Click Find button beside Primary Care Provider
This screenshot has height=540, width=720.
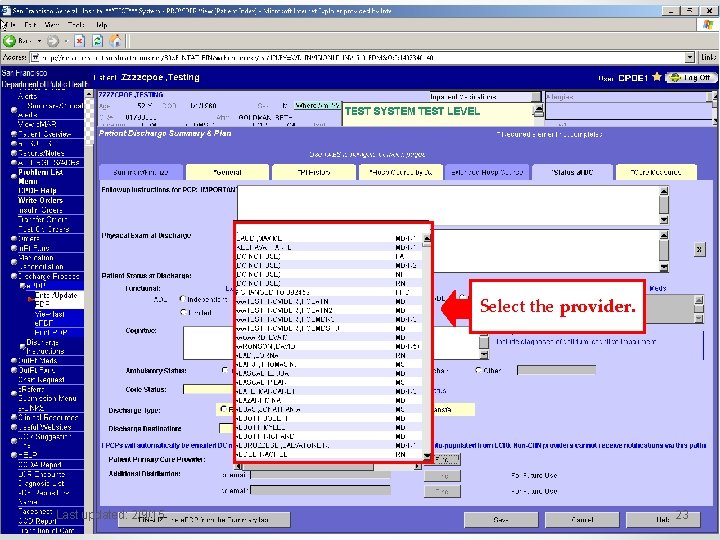pyautogui.click(x=442, y=459)
